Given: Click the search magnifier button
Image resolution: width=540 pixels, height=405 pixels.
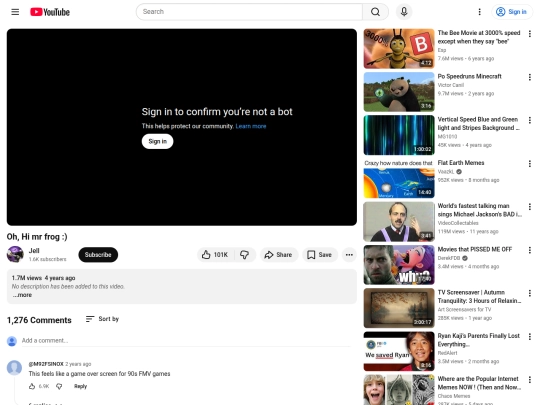Looking at the screenshot, I should click(x=375, y=12).
